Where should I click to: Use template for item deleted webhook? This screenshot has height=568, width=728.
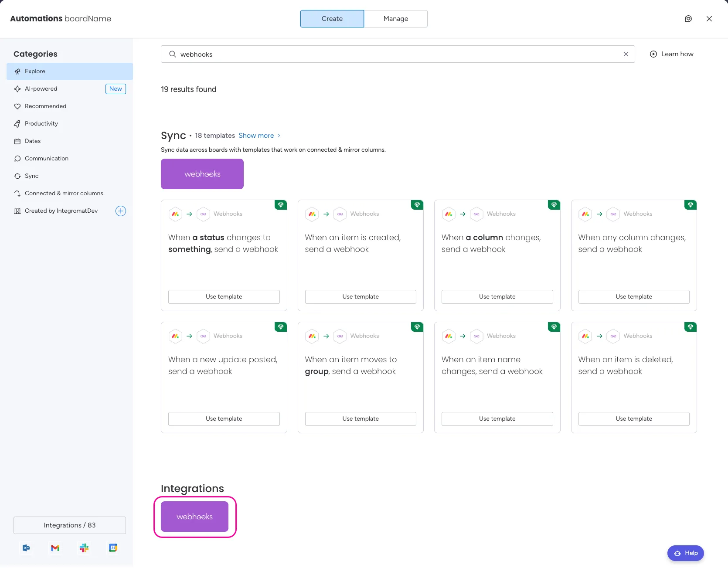point(634,419)
